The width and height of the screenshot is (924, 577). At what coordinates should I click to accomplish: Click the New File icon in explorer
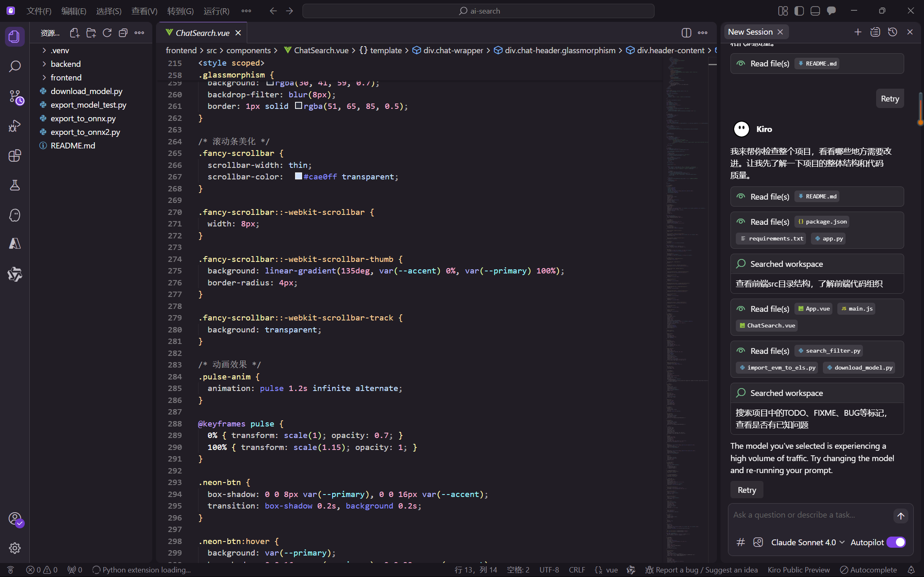(75, 33)
